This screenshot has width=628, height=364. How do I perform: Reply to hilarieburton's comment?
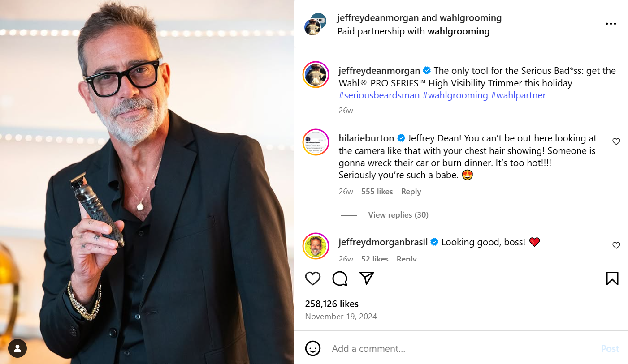(x=411, y=191)
